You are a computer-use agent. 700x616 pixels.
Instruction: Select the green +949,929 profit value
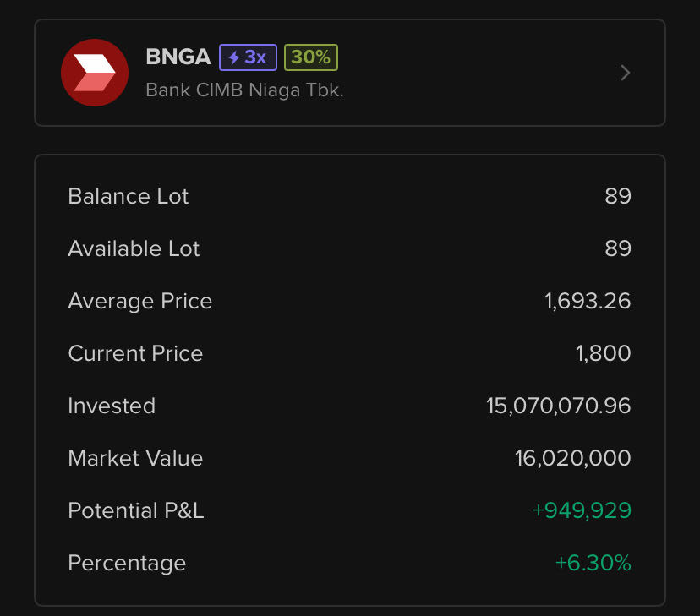pyautogui.click(x=582, y=510)
